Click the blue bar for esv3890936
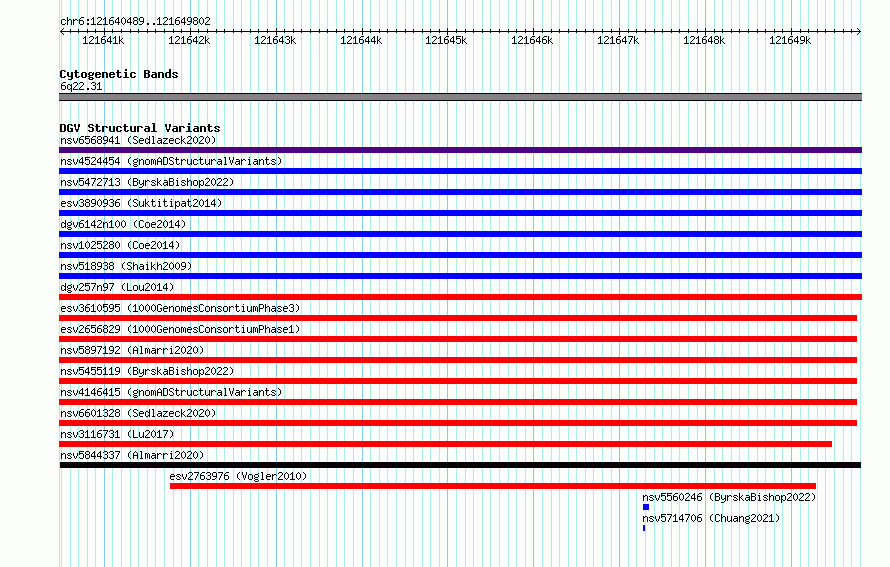The image size is (890, 567). [460, 213]
